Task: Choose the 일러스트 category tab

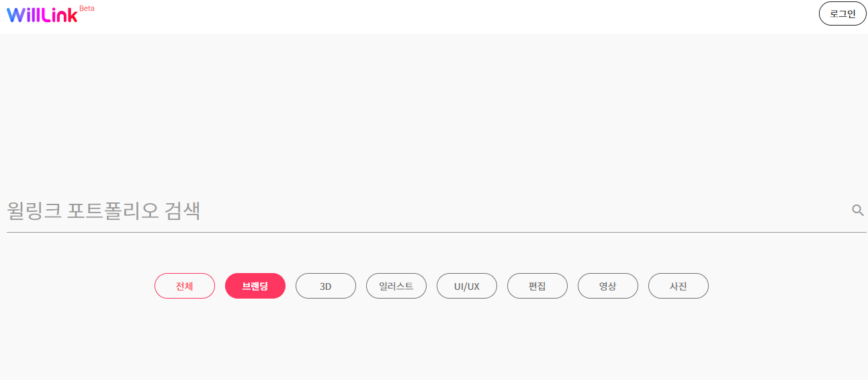Action: [396, 286]
